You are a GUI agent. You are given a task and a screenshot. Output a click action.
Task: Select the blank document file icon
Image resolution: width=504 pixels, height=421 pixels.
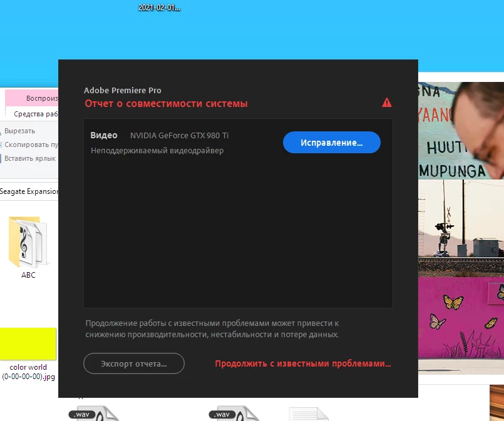click(x=309, y=414)
